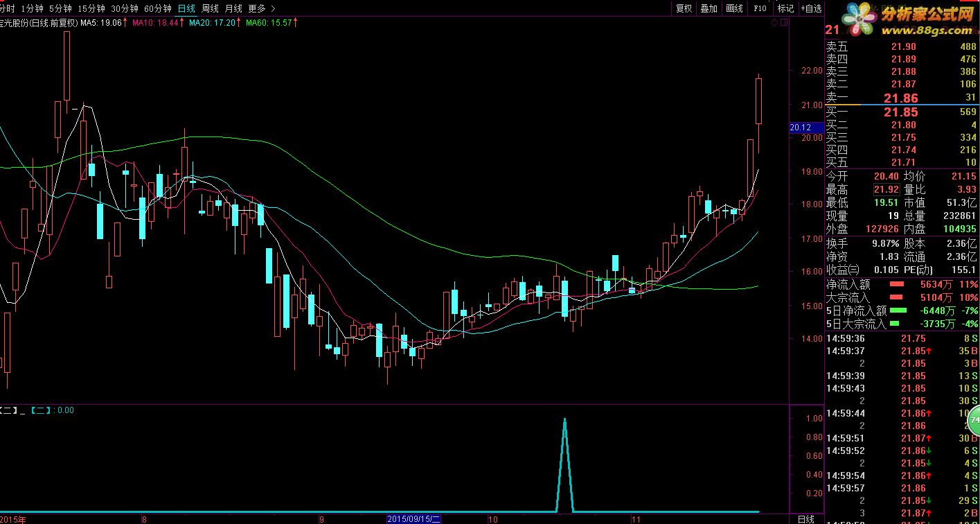Screen dimensions: 980x524
Task: Expand the 更多 periods menu
Action: [x=261, y=8]
